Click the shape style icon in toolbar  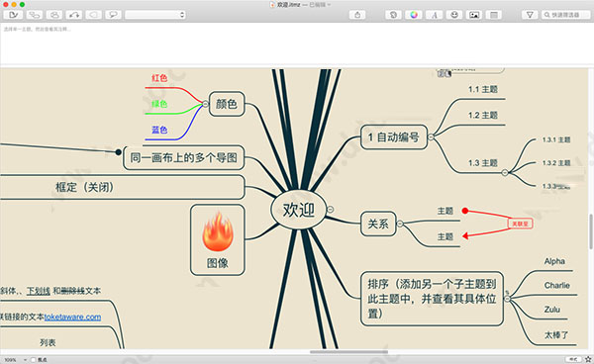click(x=393, y=15)
